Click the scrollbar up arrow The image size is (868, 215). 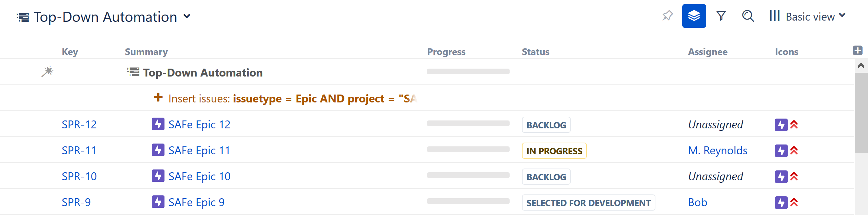[x=861, y=65]
